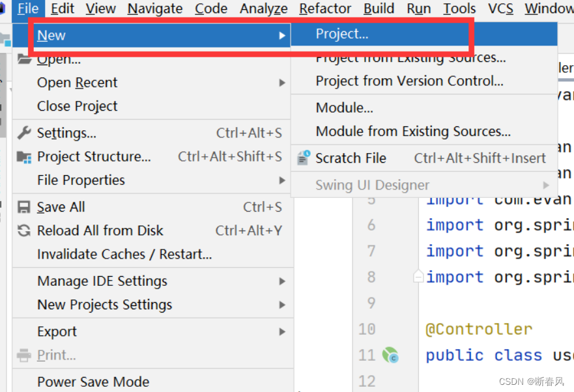Click the folder icon beside Open
The height and width of the screenshot is (392, 574).
coord(24,59)
